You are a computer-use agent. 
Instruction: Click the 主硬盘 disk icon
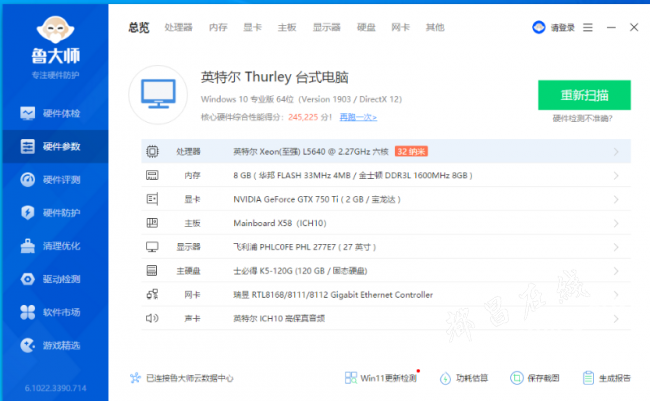(152, 271)
